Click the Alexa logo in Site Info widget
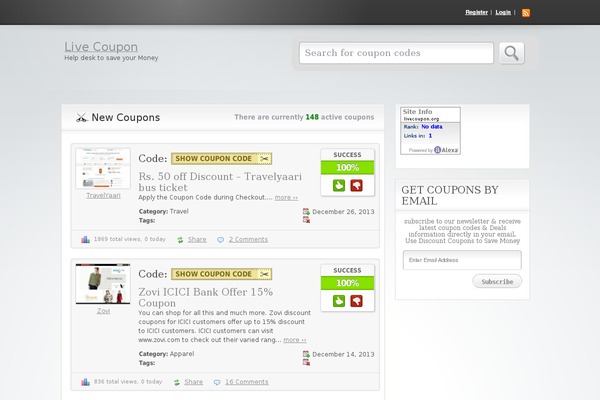The height and width of the screenshot is (400, 600). 446,149
